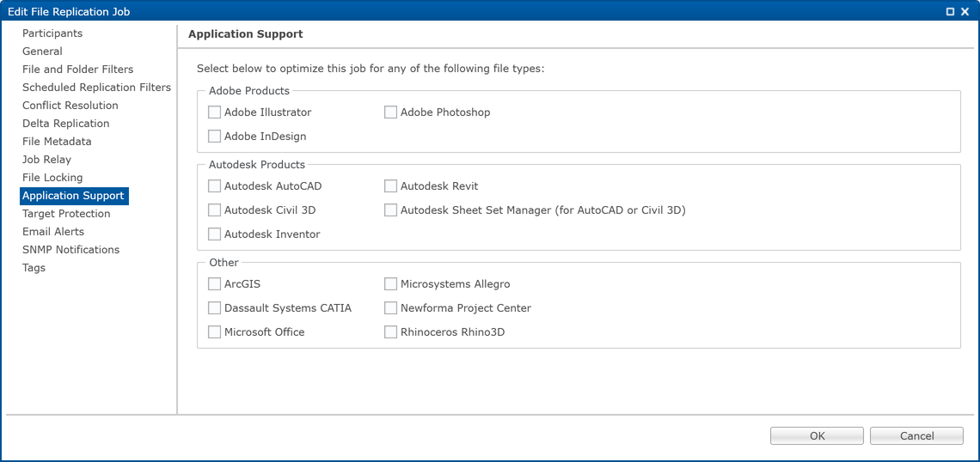Cancel the job edits
The height and width of the screenshot is (462, 980).
[917, 435]
